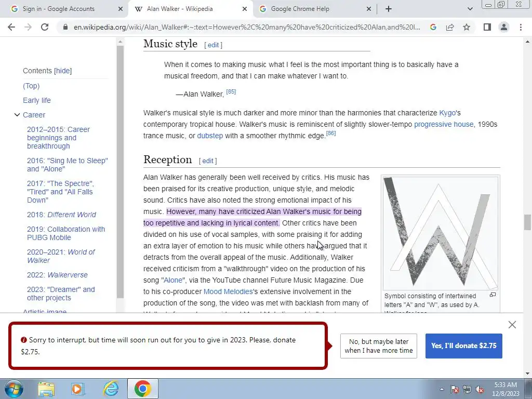The height and width of the screenshot is (399, 532).
Task: Open the progressive house link
Action: coord(444,124)
